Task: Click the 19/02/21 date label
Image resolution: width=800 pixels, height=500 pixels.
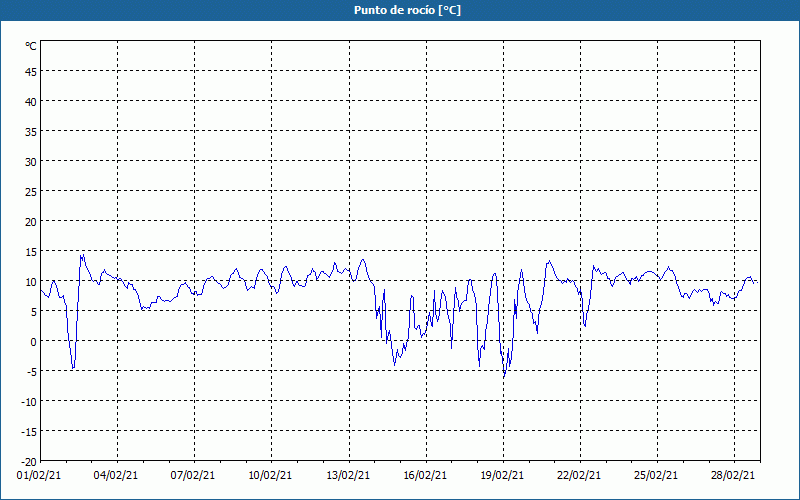Action: click(x=502, y=476)
